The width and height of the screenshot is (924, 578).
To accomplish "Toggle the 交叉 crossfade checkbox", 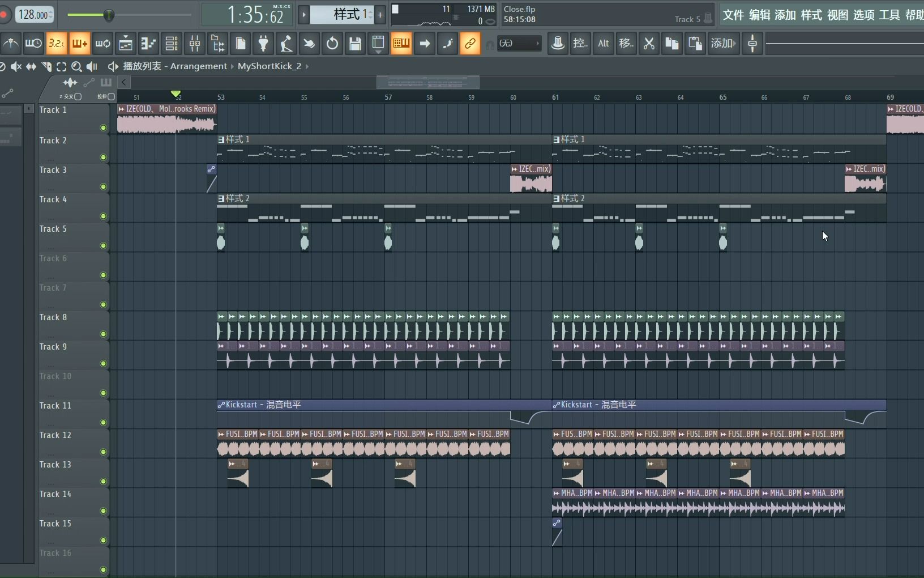I will (78, 97).
